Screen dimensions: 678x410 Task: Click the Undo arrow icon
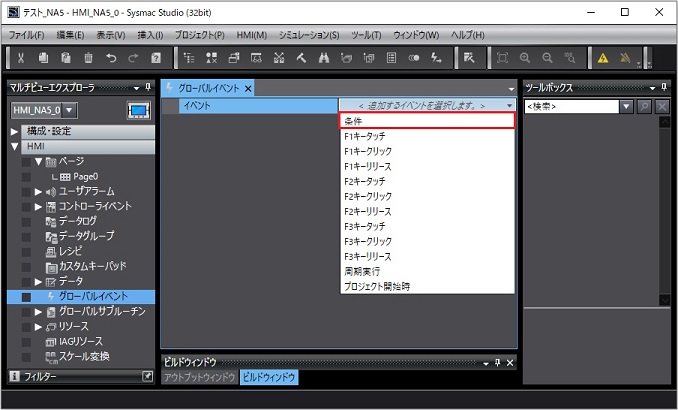coord(111,59)
